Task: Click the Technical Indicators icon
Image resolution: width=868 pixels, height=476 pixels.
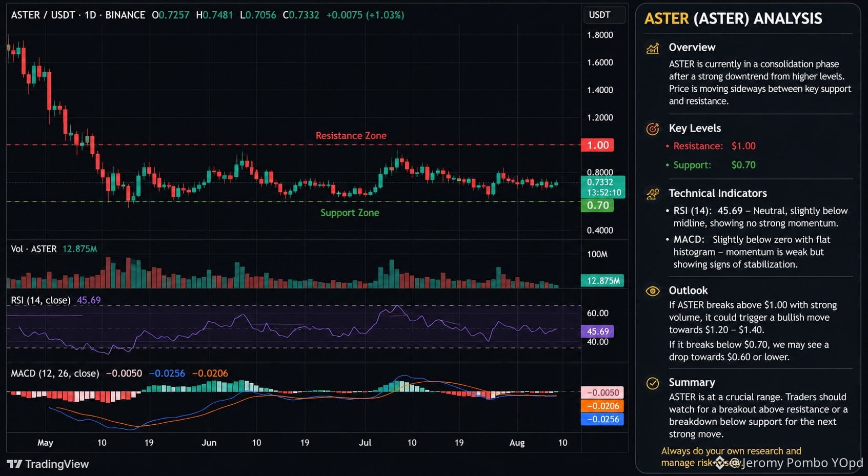Action: click(653, 194)
